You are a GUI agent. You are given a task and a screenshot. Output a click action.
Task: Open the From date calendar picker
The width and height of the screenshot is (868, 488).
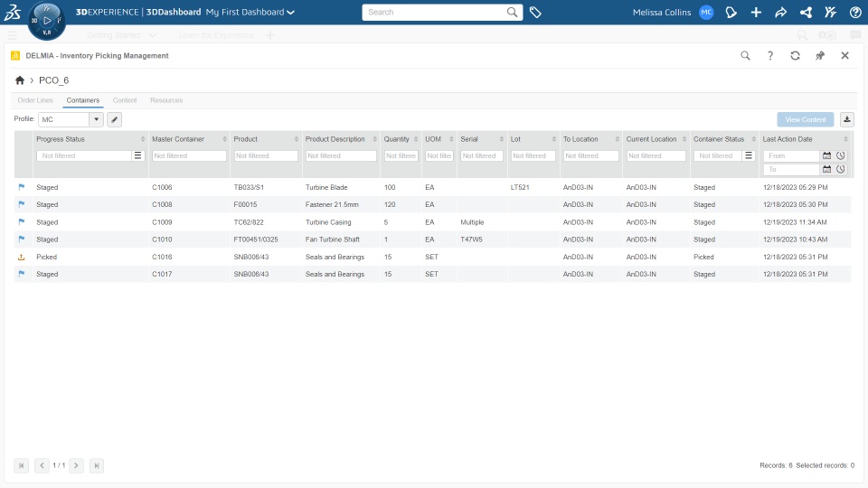(x=826, y=156)
